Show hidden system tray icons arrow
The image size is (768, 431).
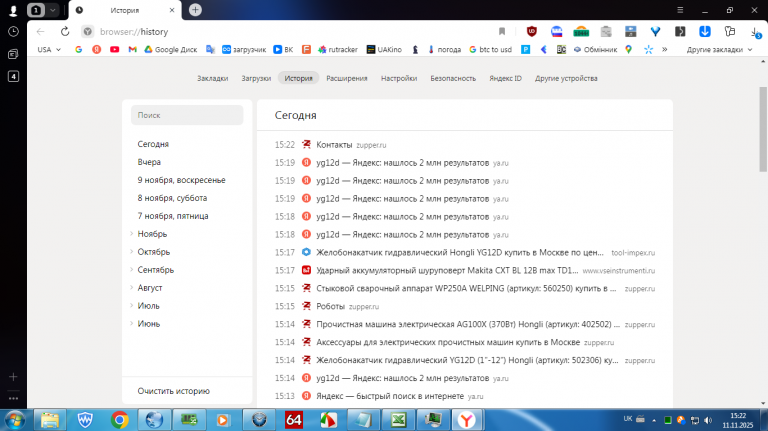[654, 420]
